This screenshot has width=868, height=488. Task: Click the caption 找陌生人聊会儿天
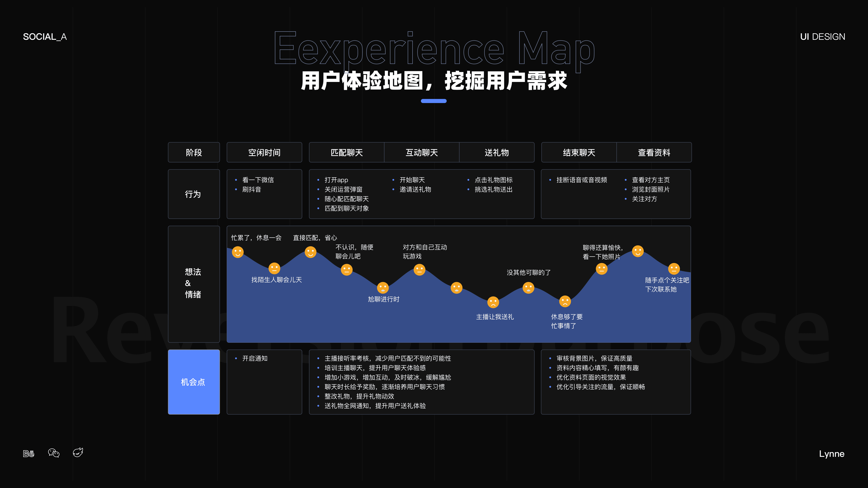[277, 280]
